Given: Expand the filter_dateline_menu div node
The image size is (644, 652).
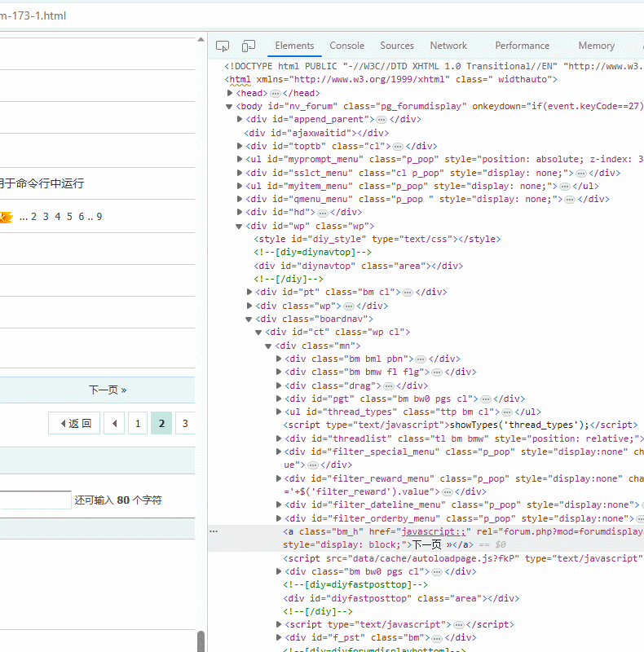Looking at the screenshot, I should pyautogui.click(x=279, y=504).
